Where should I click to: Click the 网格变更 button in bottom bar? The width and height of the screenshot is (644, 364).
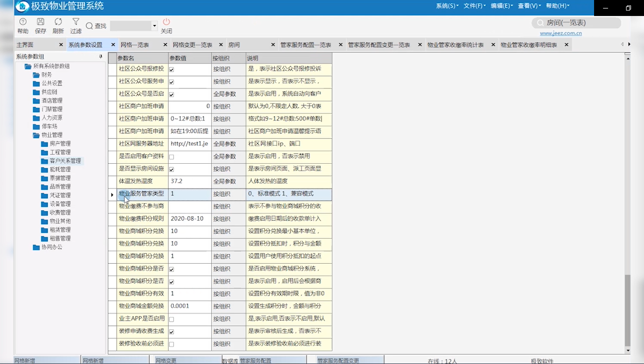pyautogui.click(x=187, y=360)
